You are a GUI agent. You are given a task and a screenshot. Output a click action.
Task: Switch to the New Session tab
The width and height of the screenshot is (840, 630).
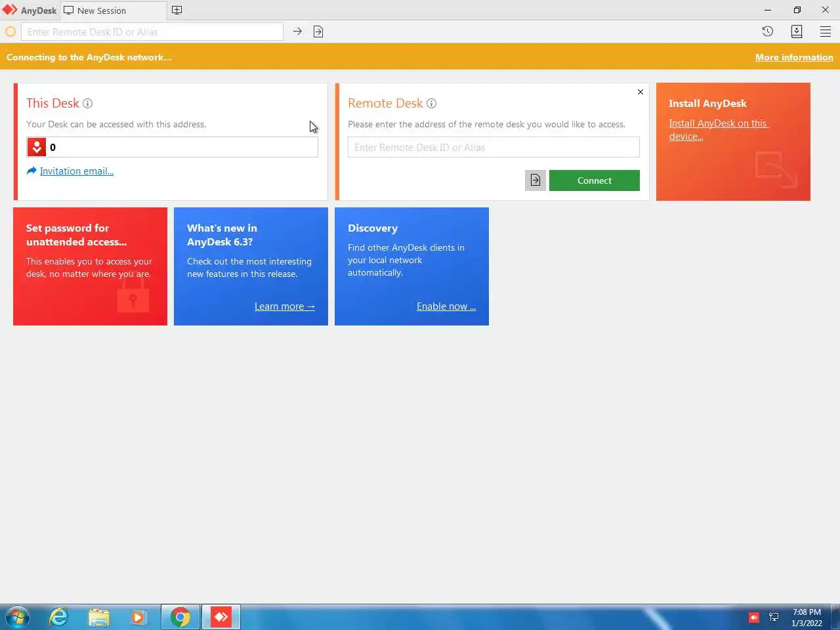point(114,10)
